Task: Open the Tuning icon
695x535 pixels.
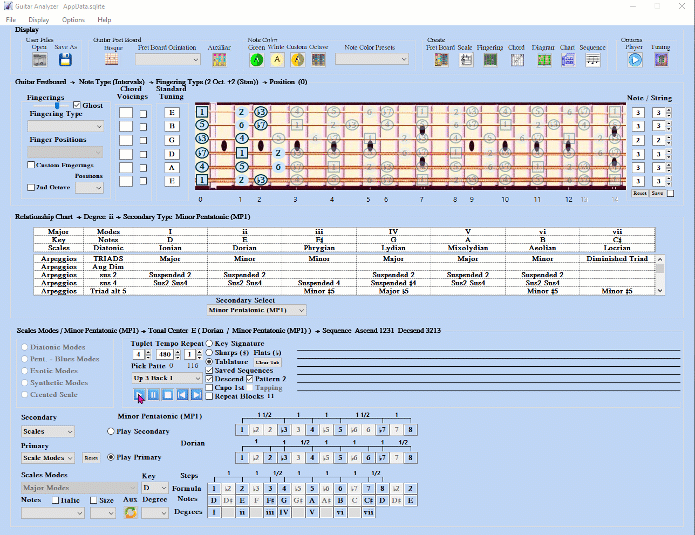Action: click(x=661, y=59)
